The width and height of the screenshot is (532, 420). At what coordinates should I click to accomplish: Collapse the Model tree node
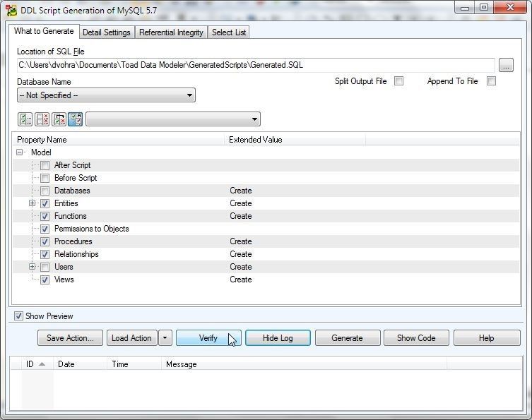click(x=20, y=152)
